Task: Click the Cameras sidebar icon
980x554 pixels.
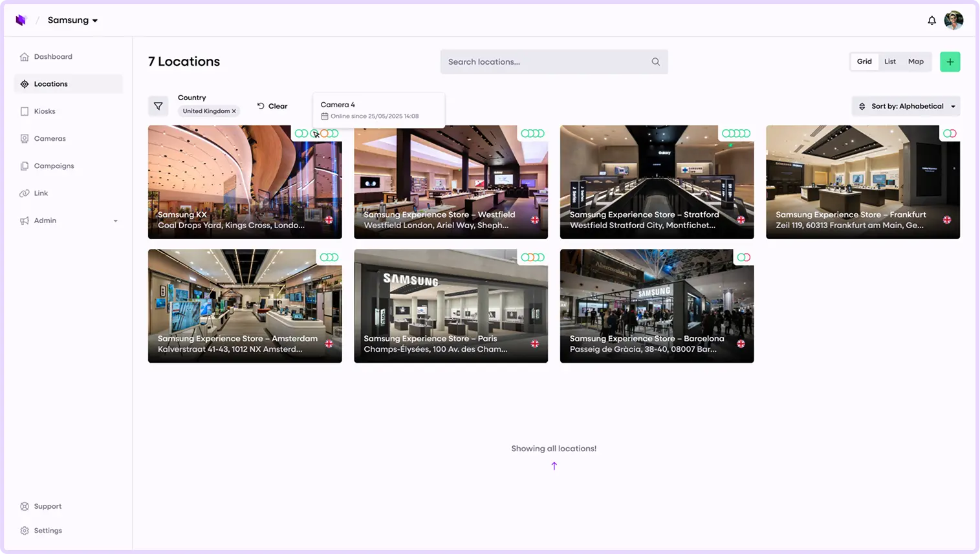Action: coord(25,138)
